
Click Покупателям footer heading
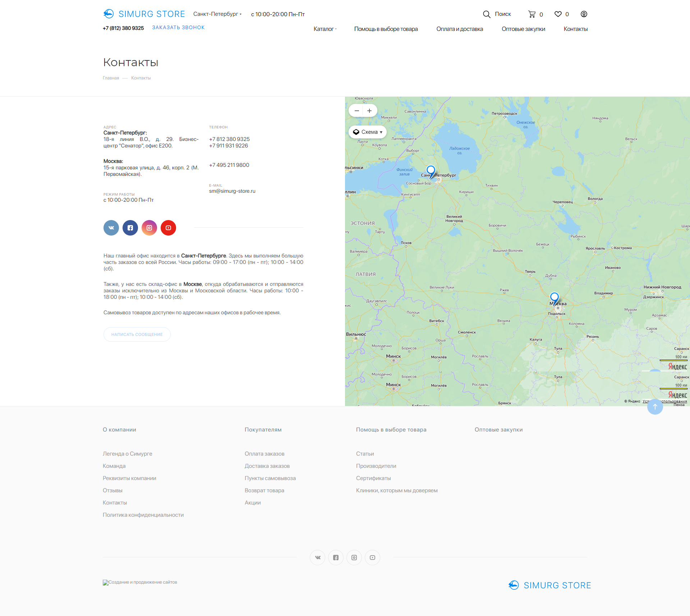click(263, 430)
